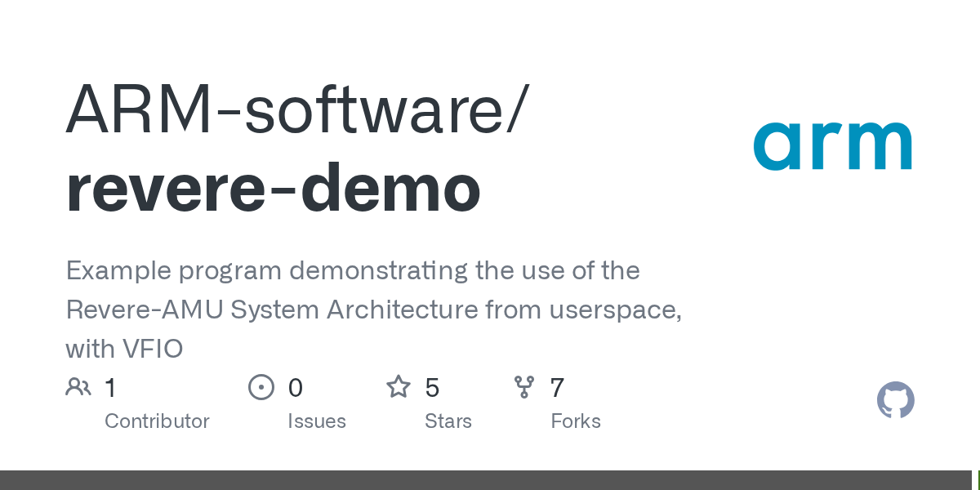Image resolution: width=980 pixels, height=490 pixels.
Task: Click the star icon
Action: click(399, 386)
